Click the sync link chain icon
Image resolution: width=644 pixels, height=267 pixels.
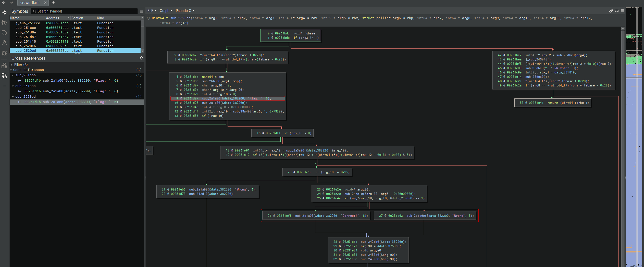pyautogui.click(x=611, y=11)
